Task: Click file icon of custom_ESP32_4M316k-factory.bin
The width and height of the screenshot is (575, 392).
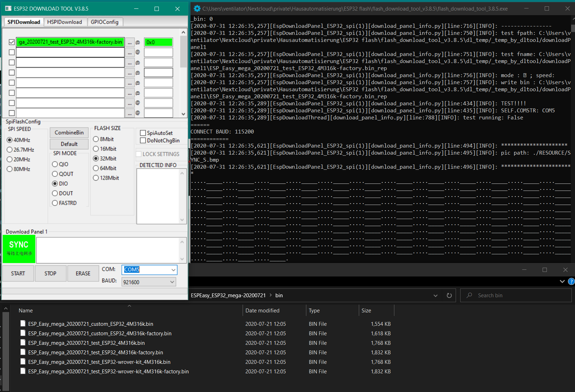Action: tap(23, 333)
